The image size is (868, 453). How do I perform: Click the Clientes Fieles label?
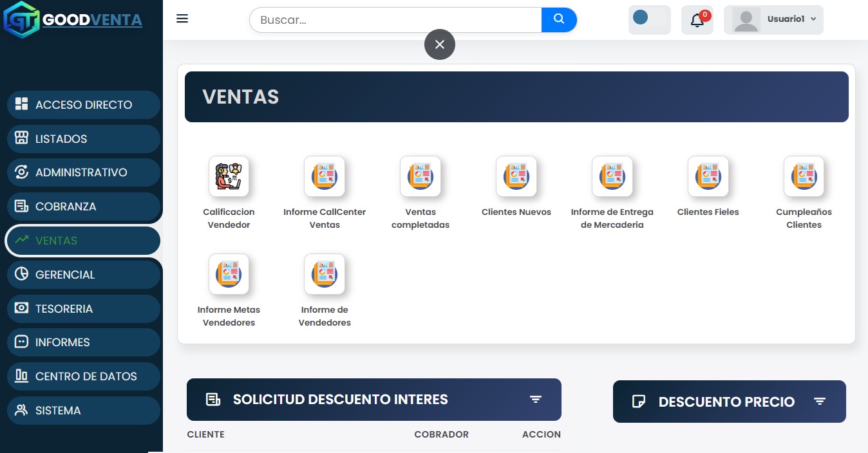[708, 212]
